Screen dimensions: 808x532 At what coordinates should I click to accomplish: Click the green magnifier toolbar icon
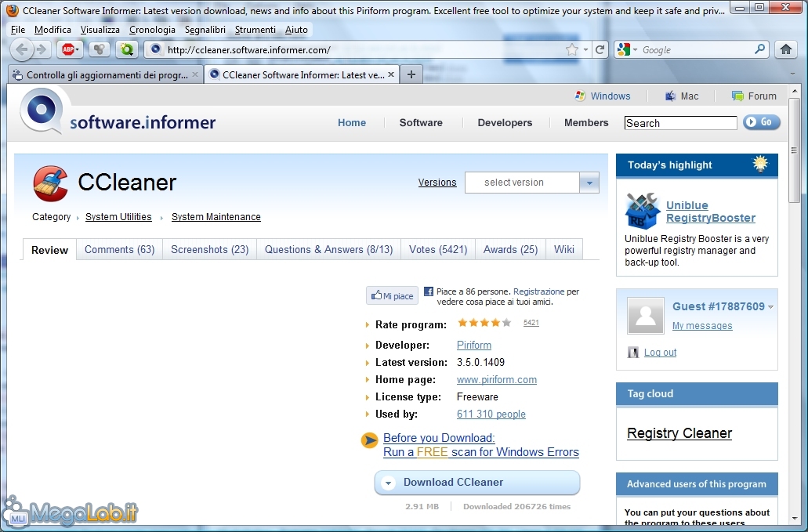(127, 49)
